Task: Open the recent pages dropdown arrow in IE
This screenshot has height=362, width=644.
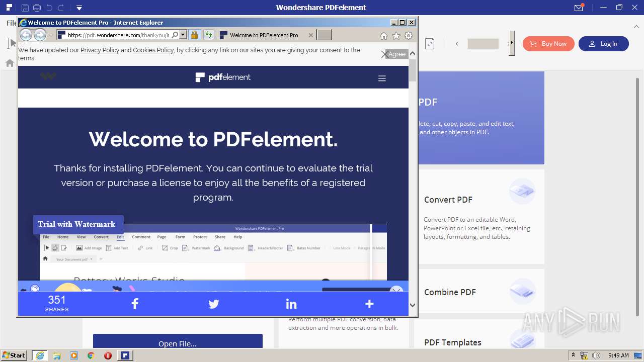Action: tap(51, 35)
